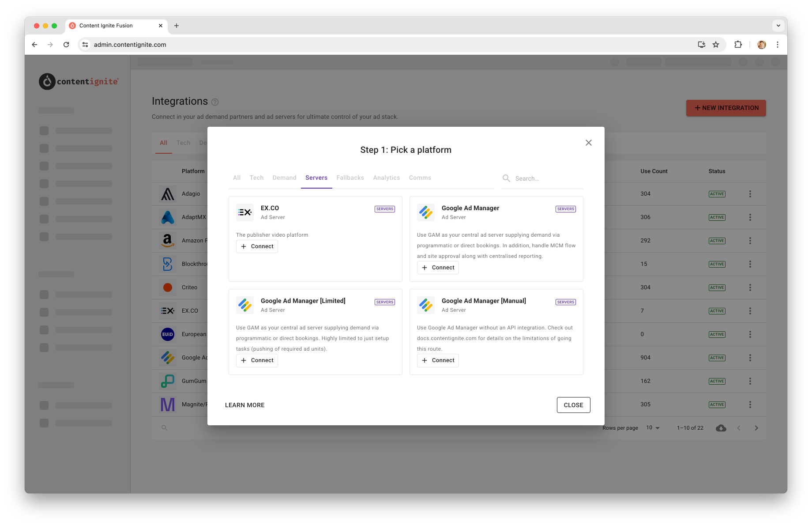The height and width of the screenshot is (526, 812).
Task: Open the row menu for the GumGum row
Action: (x=750, y=381)
